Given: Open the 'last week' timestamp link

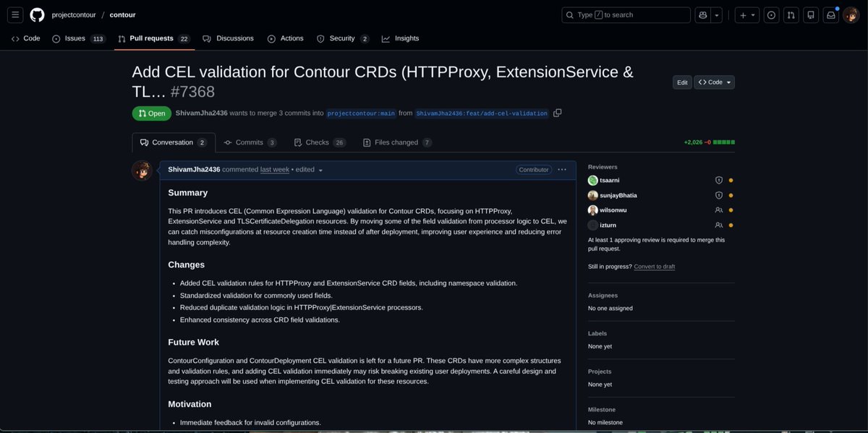Looking at the screenshot, I should pyautogui.click(x=275, y=169).
